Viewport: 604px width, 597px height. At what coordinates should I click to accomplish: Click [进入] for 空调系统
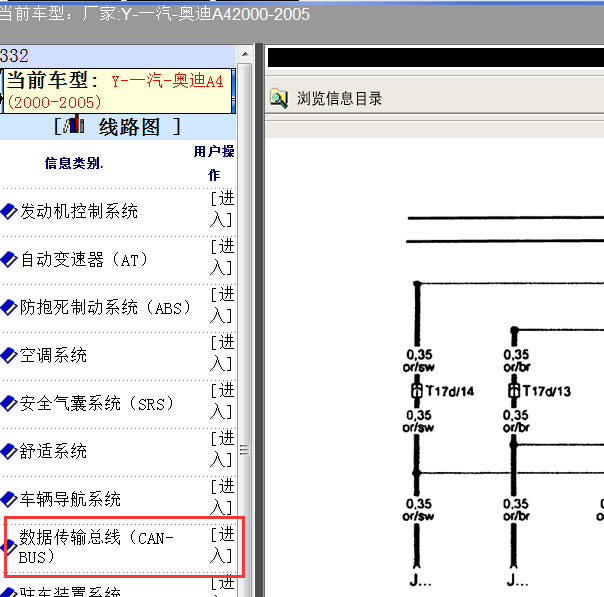(222, 353)
